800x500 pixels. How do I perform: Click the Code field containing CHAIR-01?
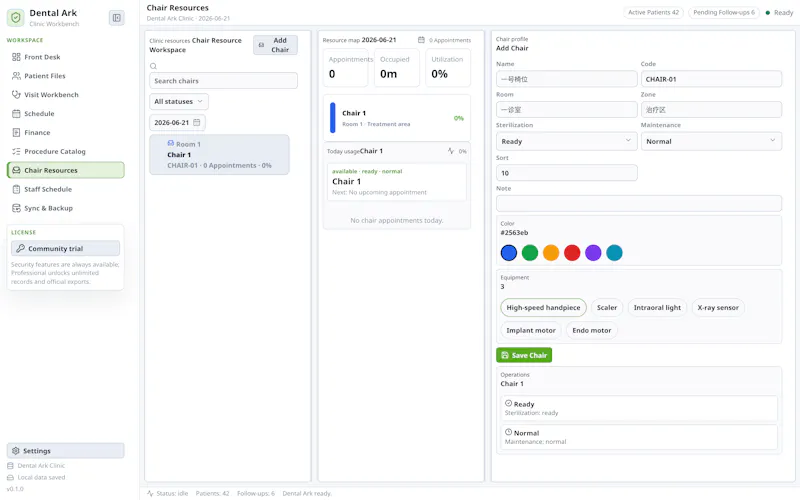711,79
